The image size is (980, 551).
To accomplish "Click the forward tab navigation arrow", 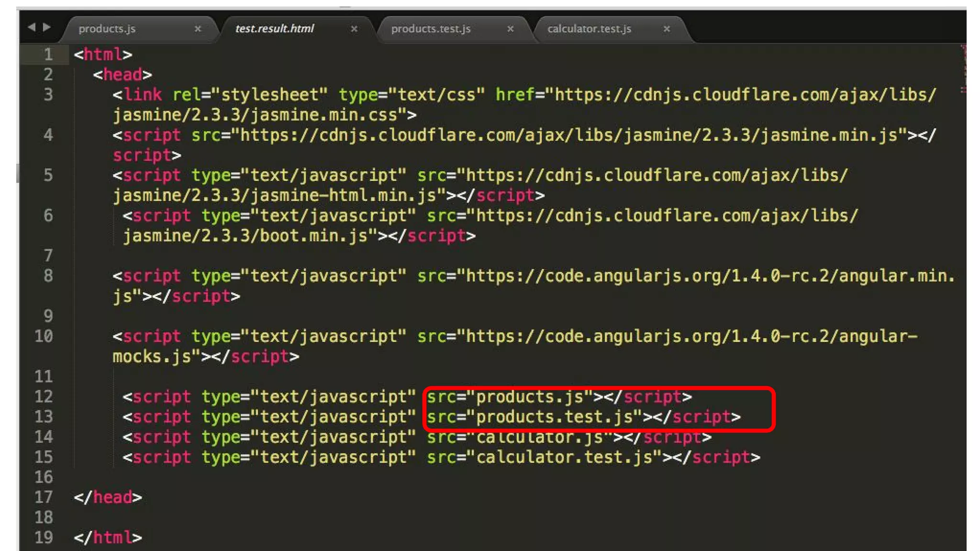I will [x=46, y=27].
